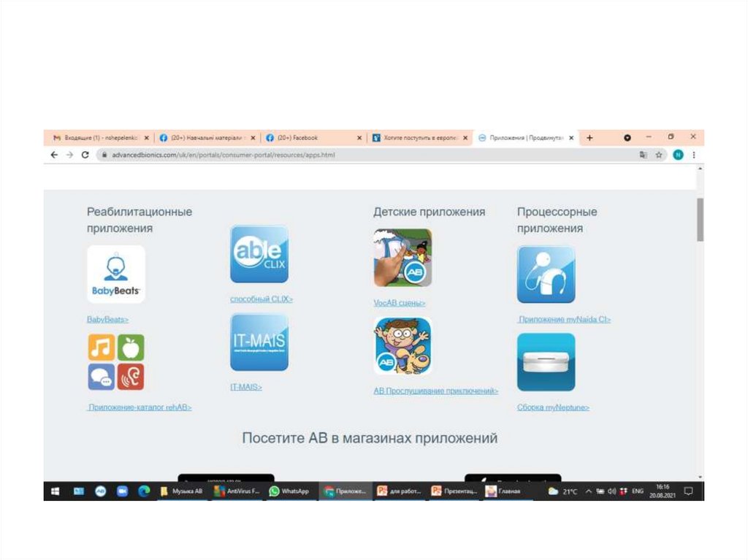Image resolution: width=748 pixels, height=560 pixels.
Task: Show hidden system tray icons
Action: [589, 491]
